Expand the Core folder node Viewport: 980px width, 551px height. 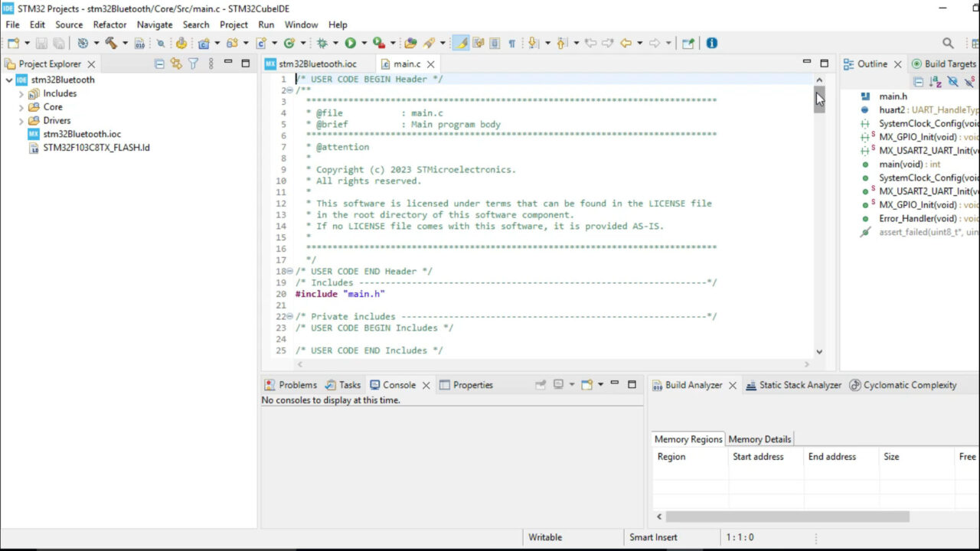pos(21,107)
